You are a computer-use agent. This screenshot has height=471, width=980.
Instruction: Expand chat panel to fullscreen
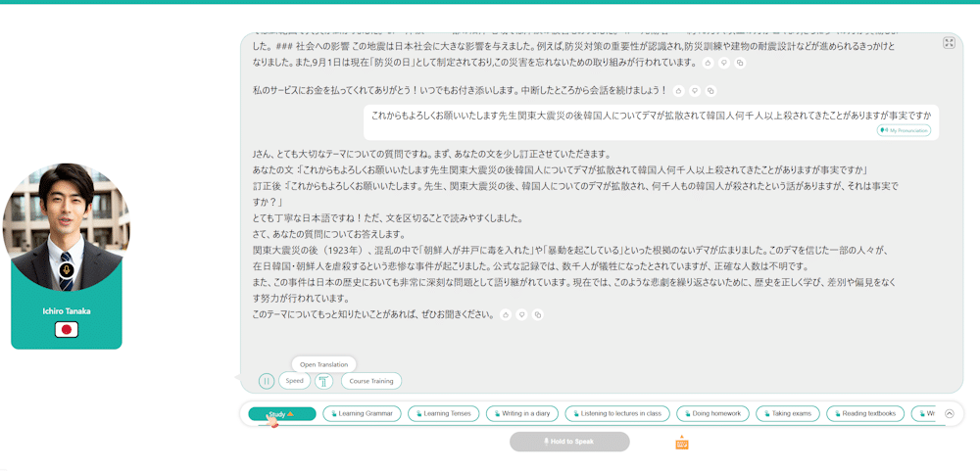tap(949, 43)
